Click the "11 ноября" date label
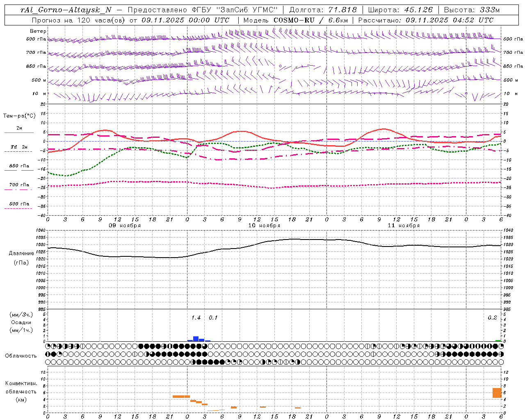Screen dimensions: 525x420 pos(404,226)
